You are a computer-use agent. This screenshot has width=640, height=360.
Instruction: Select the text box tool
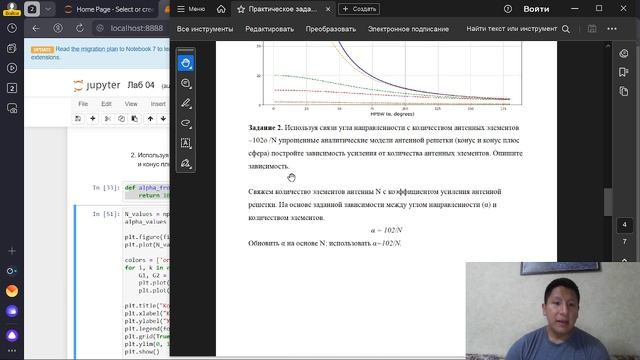(x=186, y=143)
